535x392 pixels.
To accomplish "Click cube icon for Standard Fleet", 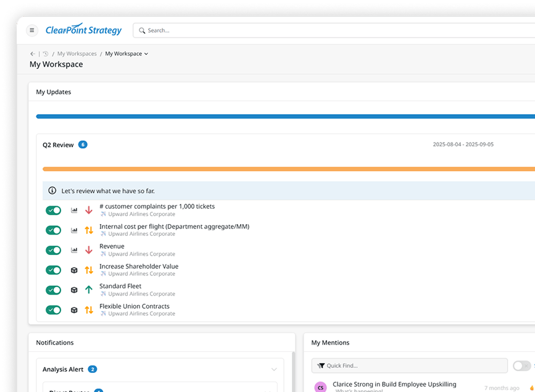I will click(x=74, y=290).
